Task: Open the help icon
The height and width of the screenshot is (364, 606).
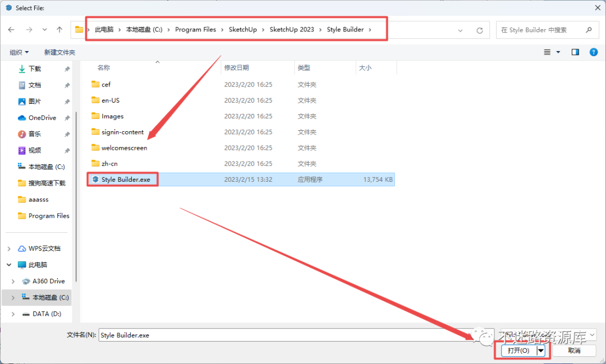Action: [x=594, y=52]
